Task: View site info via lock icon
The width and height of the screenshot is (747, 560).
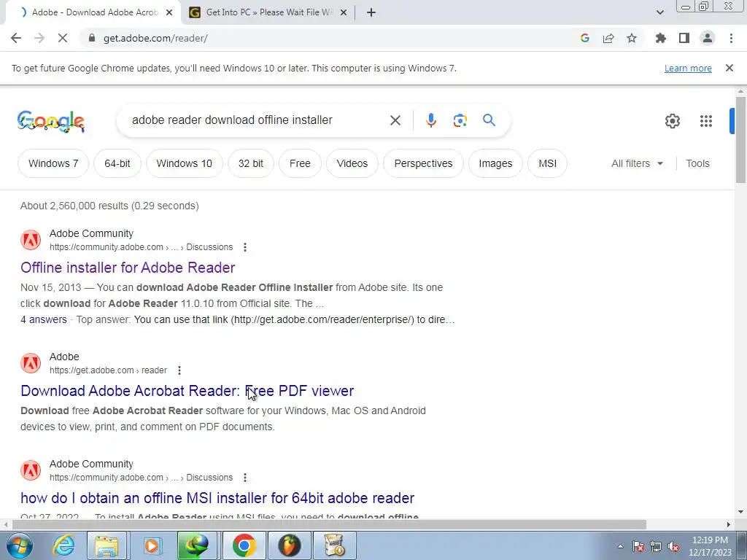Action: click(x=92, y=38)
